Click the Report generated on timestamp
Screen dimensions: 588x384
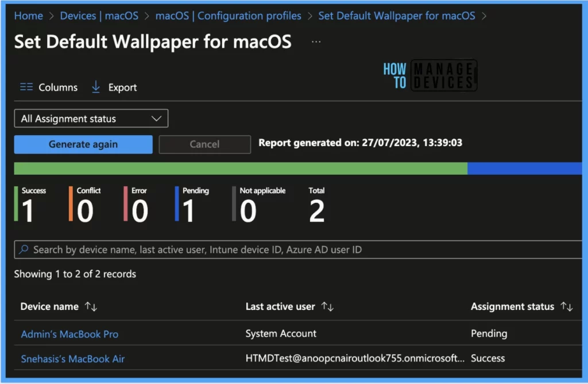click(x=361, y=143)
